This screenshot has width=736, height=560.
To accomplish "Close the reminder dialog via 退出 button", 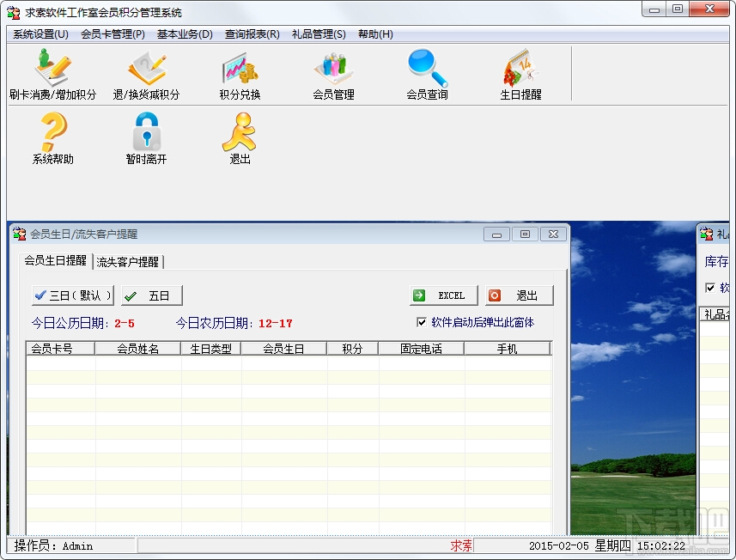I will tap(520, 295).
